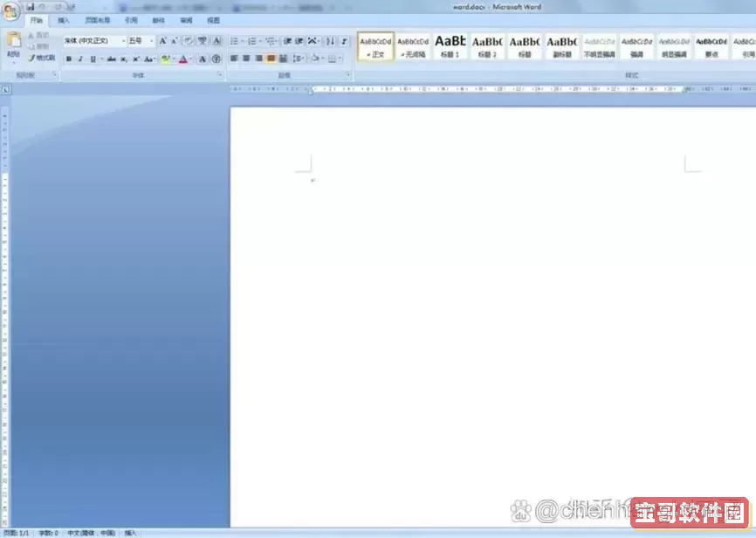This screenshot has height=538, width=756.
Task: Apply red font color (A)
Action: 183,59
